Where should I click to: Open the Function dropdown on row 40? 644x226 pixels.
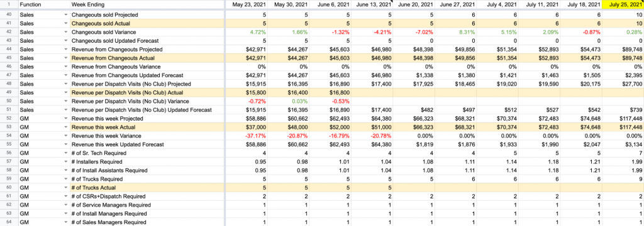pyautogui.click(x=65, y=15)
